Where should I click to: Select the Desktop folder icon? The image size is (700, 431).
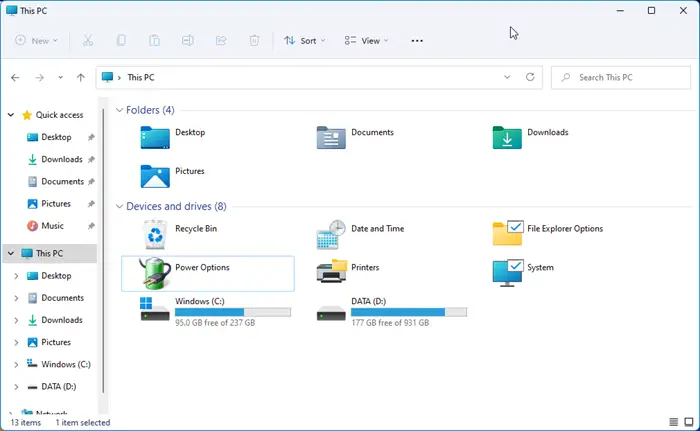(155, 138)
